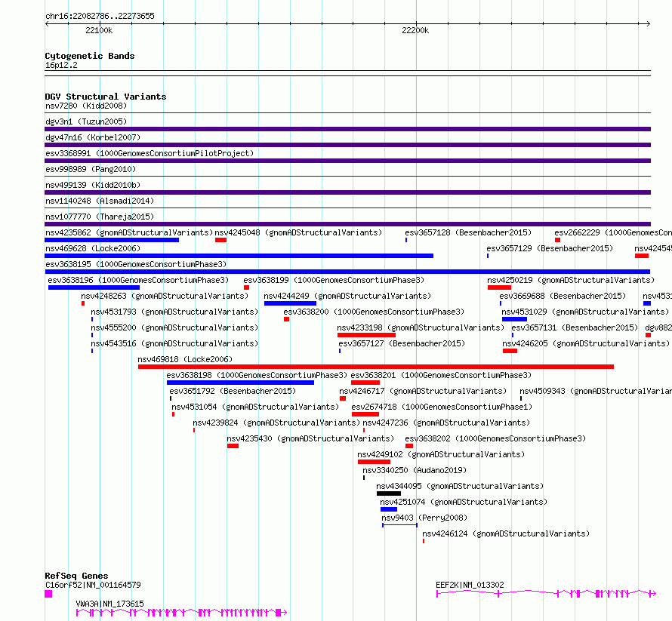Click nsv4509343 variant label
672x621 pixels.
[x=596, y=391]
